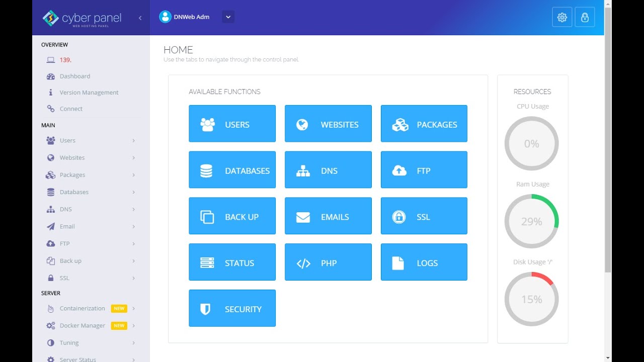The image size is (644, 362).
Task: Expand SSL chevron in sidebar
Action: [133, 278]
